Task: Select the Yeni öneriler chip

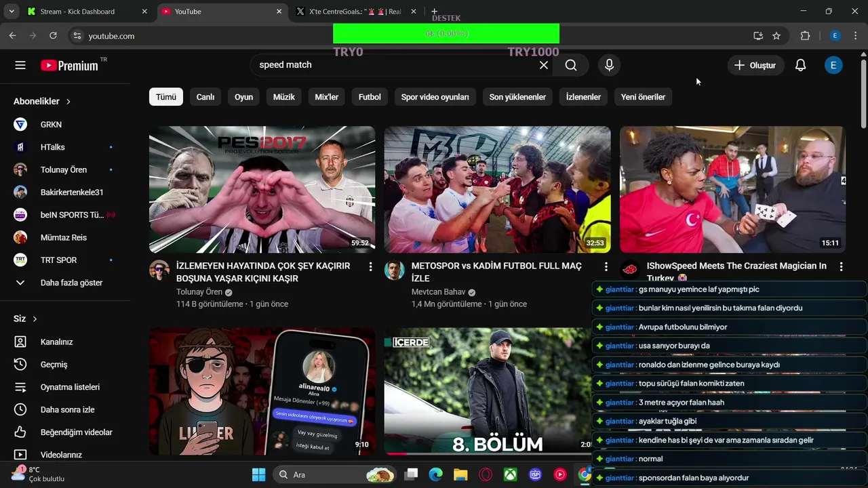Action: tap(644, 97)
